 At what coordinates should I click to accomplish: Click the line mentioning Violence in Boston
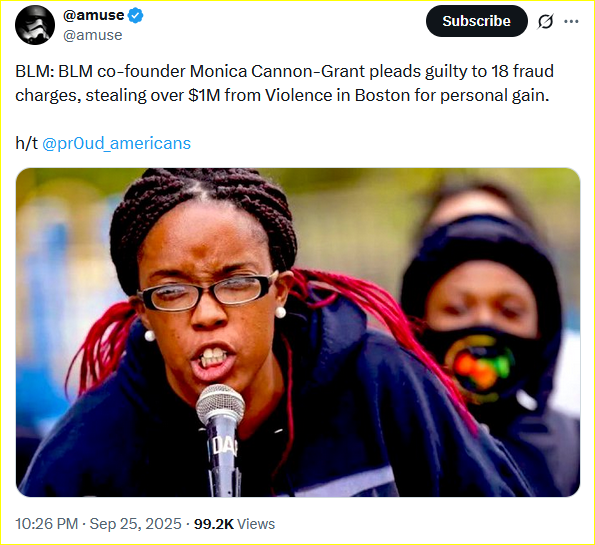point(282,96)
